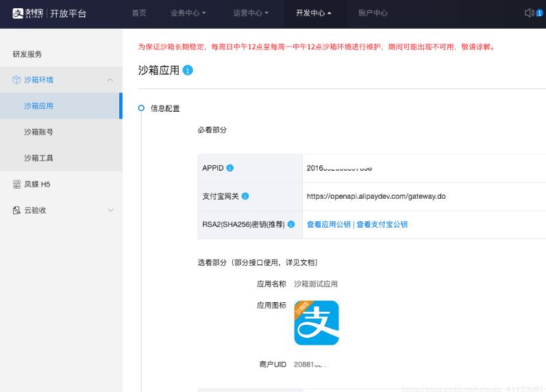Show info tooltip beside 沙箱应用 heading
Screen dimensions: 546x392
pyautogui.click(x=188, y=70)
